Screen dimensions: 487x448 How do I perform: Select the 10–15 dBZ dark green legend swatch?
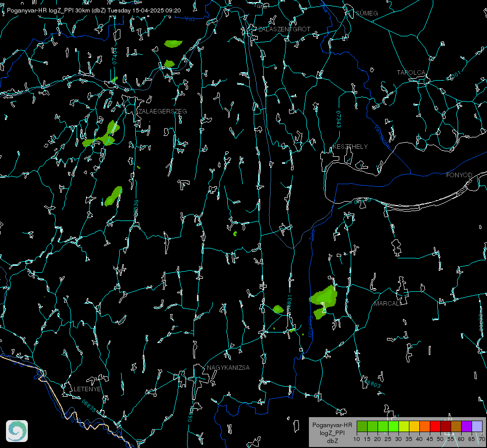(362, 426)
